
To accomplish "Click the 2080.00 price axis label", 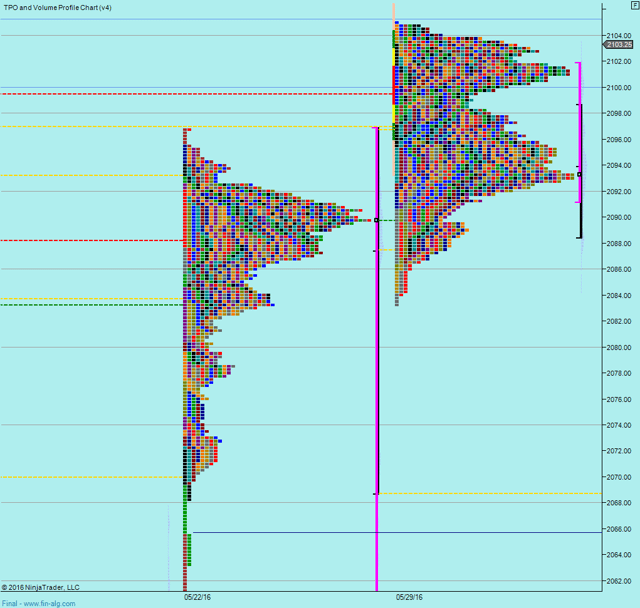I will (x=619, y=347).
